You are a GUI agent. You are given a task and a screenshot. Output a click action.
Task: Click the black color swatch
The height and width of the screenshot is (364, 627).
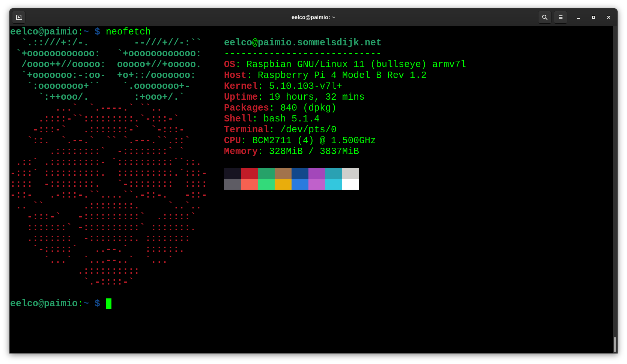click(232, 173)
